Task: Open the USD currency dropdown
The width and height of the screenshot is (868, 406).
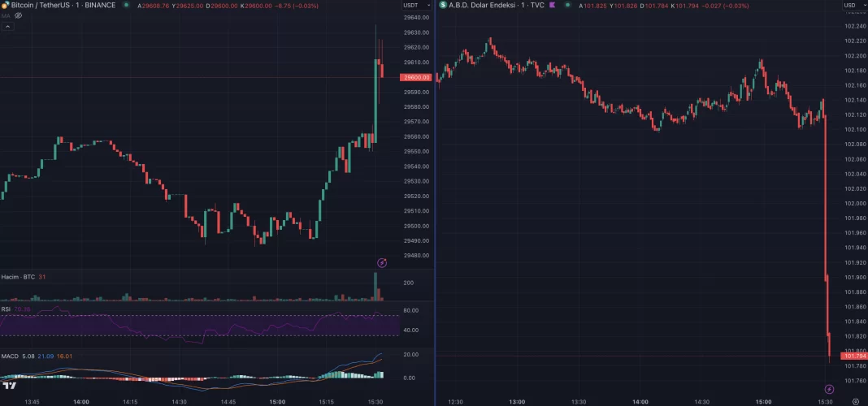Action: [x=851, y=6]
